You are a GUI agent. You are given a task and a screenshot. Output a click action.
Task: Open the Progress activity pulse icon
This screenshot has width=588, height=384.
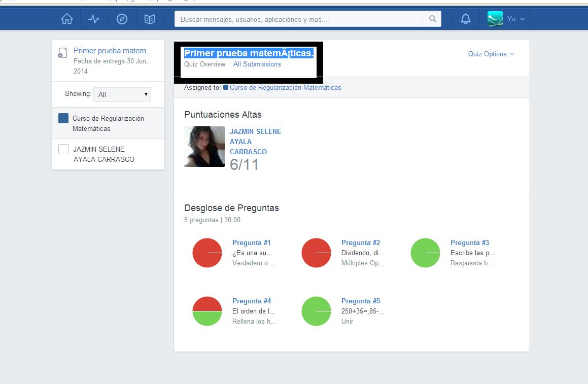(94, 19)
